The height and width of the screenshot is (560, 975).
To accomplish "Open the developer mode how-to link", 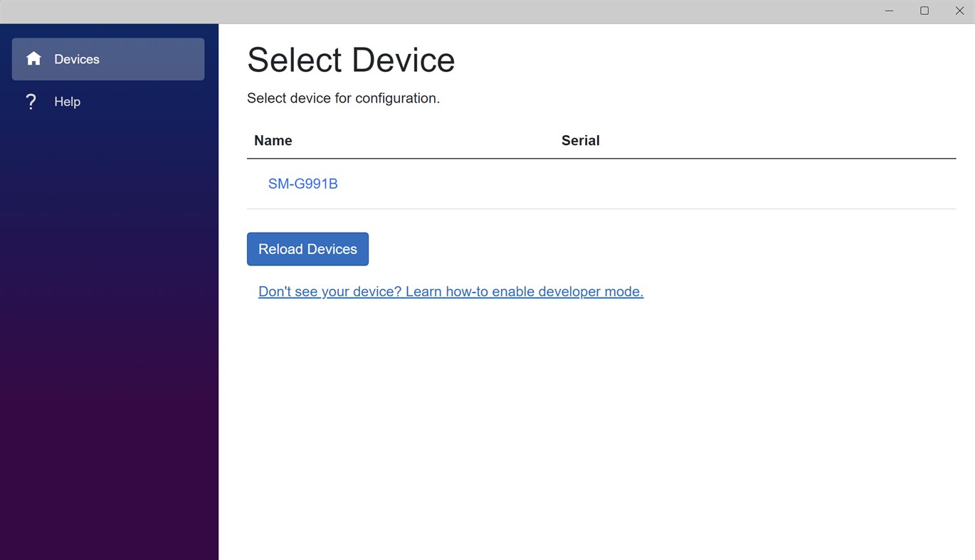I will coord(450,291).
